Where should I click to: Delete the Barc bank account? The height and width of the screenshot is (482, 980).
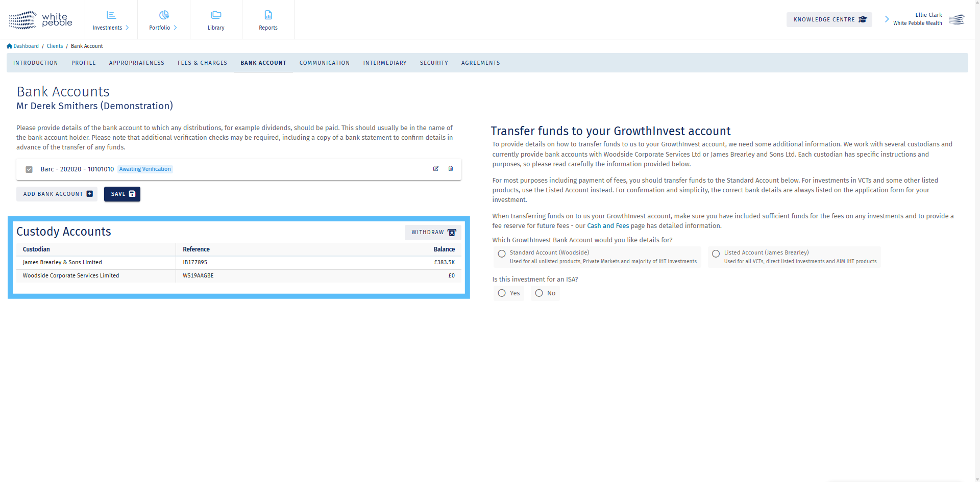(451, 169)
